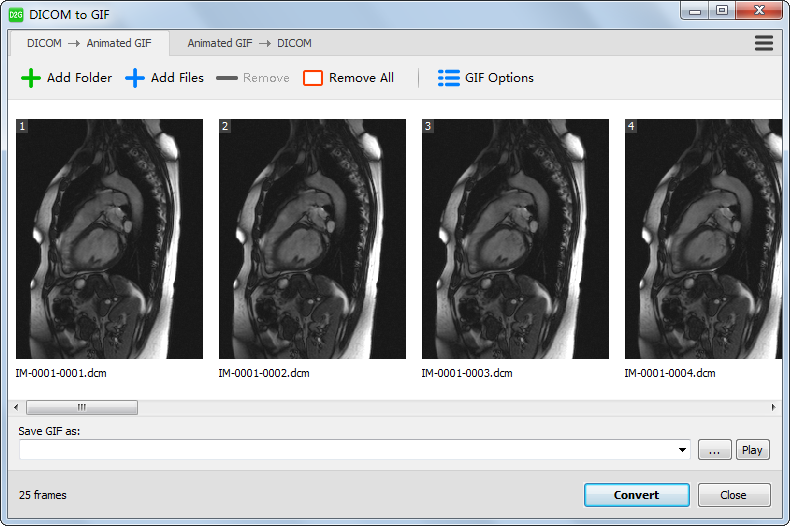Click the gray Remove dash icon
Image resolution: width=790 pixels, height=526 pixels.
(x=227, y=78)
